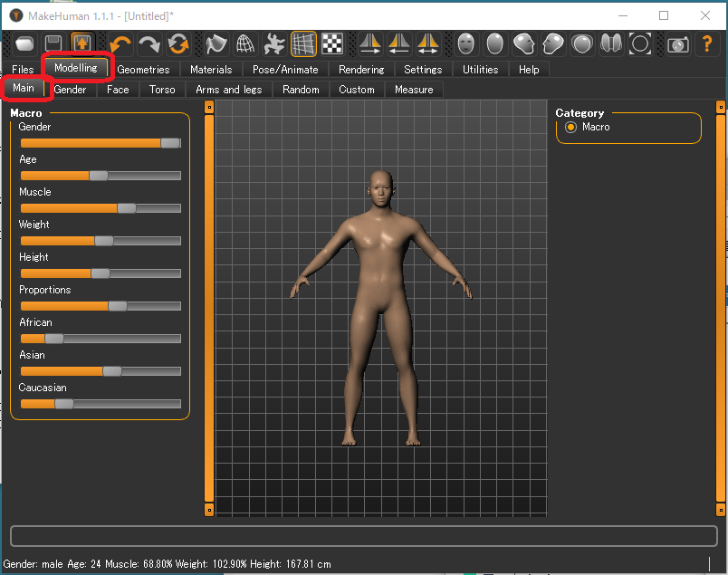
Task: Open the Geometries tab
Action: (143, 70)
